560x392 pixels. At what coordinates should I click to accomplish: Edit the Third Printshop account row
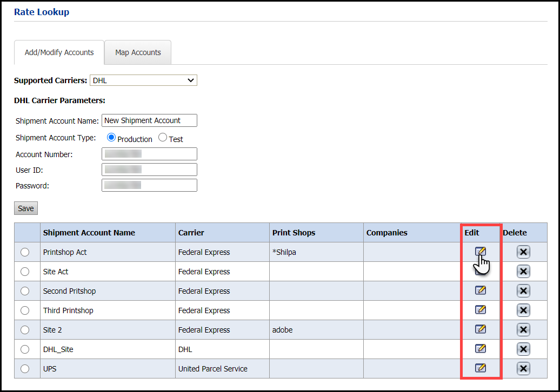tap(480, 310)
